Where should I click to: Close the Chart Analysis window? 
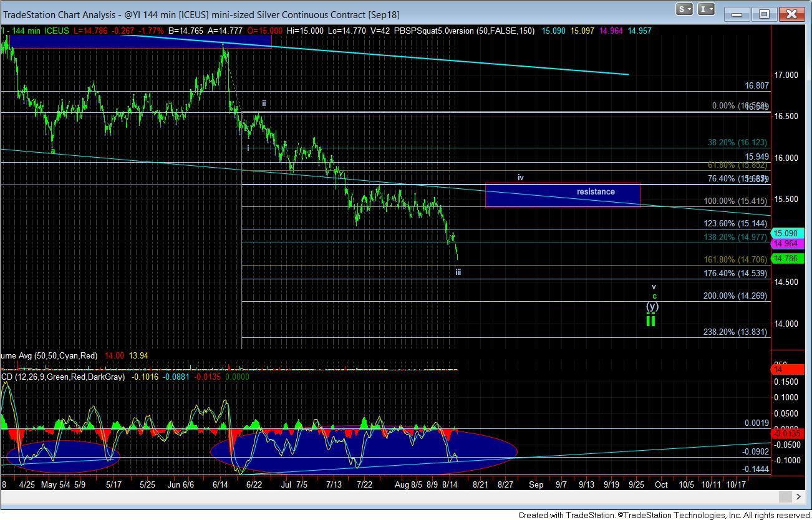pos(791,14)
